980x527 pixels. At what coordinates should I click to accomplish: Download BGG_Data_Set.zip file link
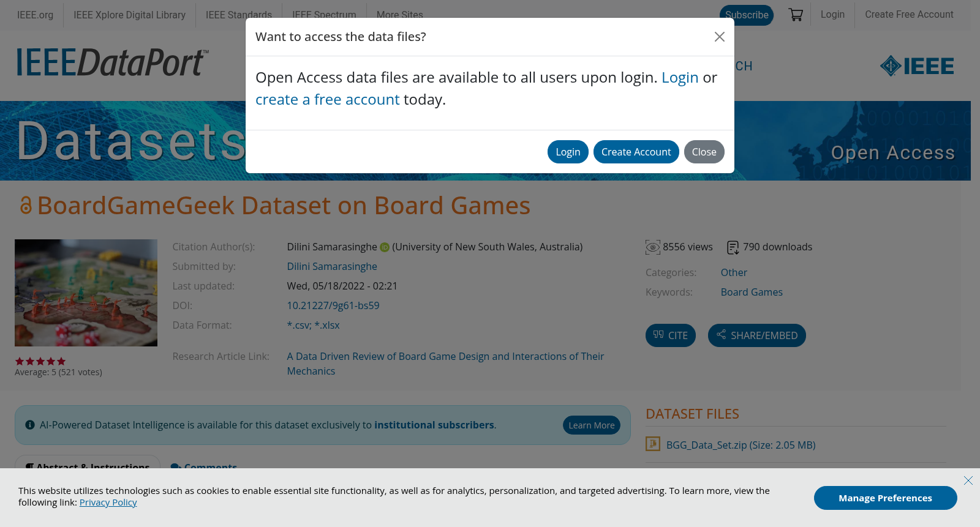[x=741, y=445]
